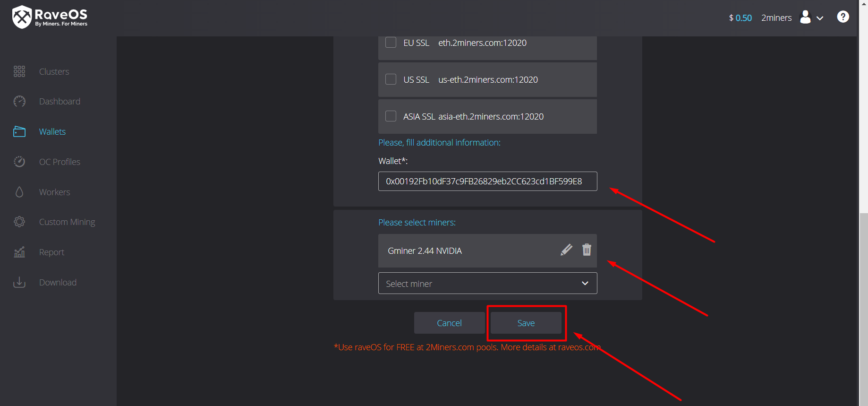
Task: Enable the ASIA SSL server checkbox
Action: point(391,116)
